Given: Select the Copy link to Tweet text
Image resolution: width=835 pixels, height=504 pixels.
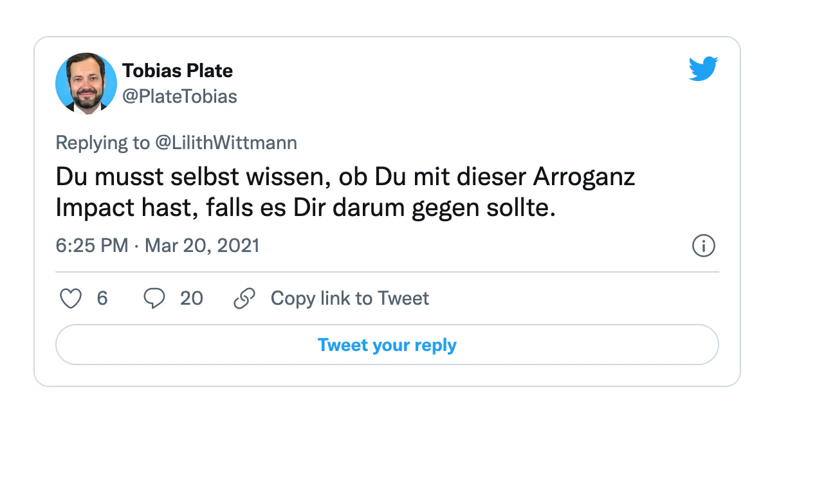Looking at the screenshot, I should pos(349,298).
